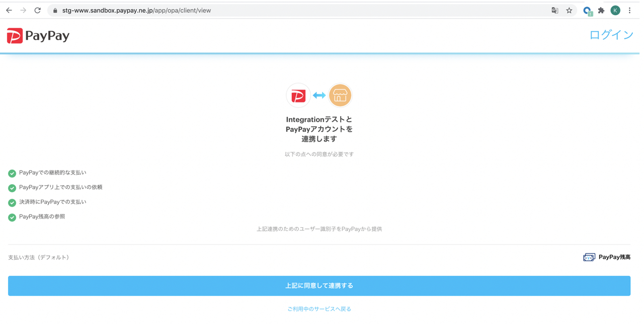Viewport: 644px width, 324px height.
Task: Bookmark this page with star icon
Action: pyautogui.click(x=569, y=11)
